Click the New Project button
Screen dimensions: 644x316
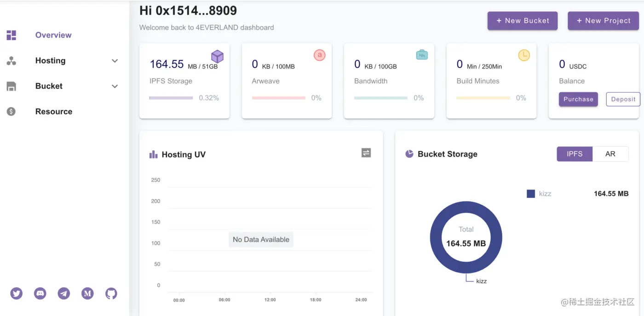(x=603, y=21)
